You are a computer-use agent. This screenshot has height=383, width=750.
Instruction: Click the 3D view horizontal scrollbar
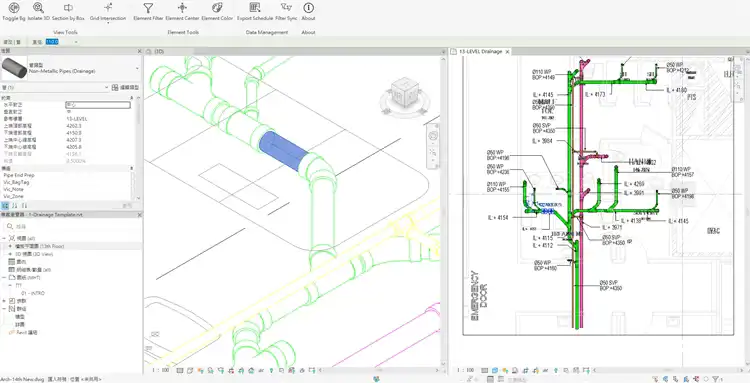point(378,370)
